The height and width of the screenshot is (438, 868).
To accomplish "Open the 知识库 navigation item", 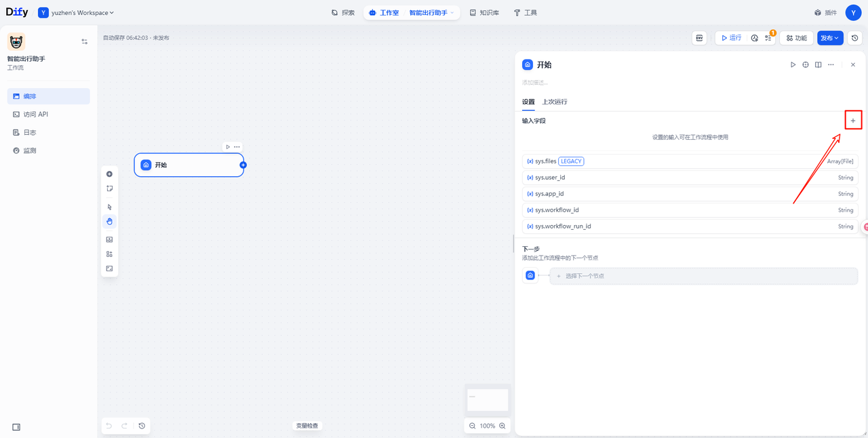I will pos(484,13).
